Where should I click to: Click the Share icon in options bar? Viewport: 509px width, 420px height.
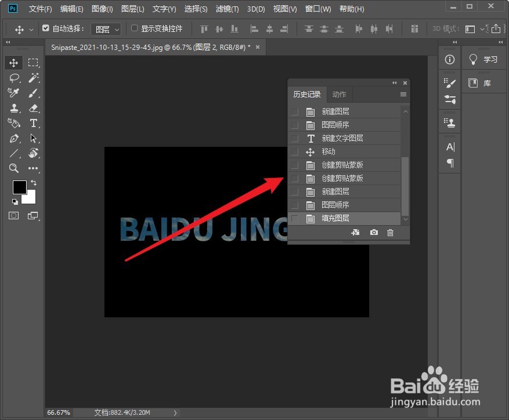[496, 28]
